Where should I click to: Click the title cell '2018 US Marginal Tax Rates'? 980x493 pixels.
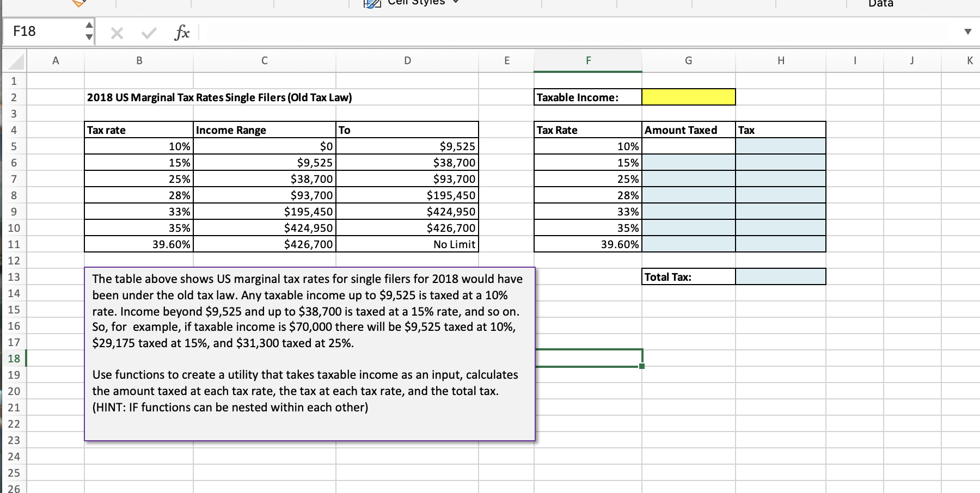pyautogui.click(x=219, y=97)
